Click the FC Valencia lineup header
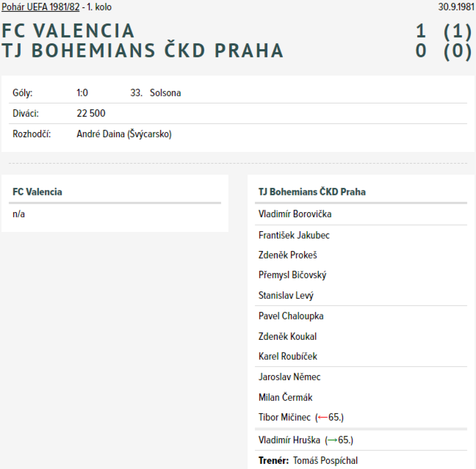The width and height of the screenshot is (476, 469). [x=37, y=192]
